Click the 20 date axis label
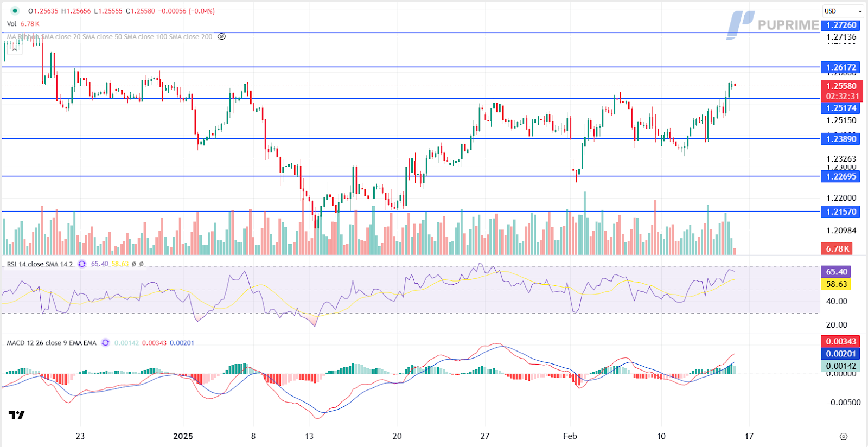Image resolution: width=868 pixels, height=447 pixels. (x=397, y=436)
